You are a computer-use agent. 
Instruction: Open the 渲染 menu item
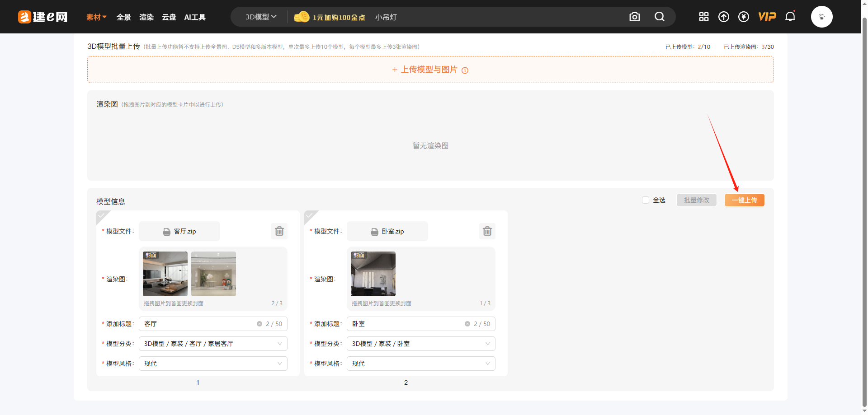coord(146,17)
